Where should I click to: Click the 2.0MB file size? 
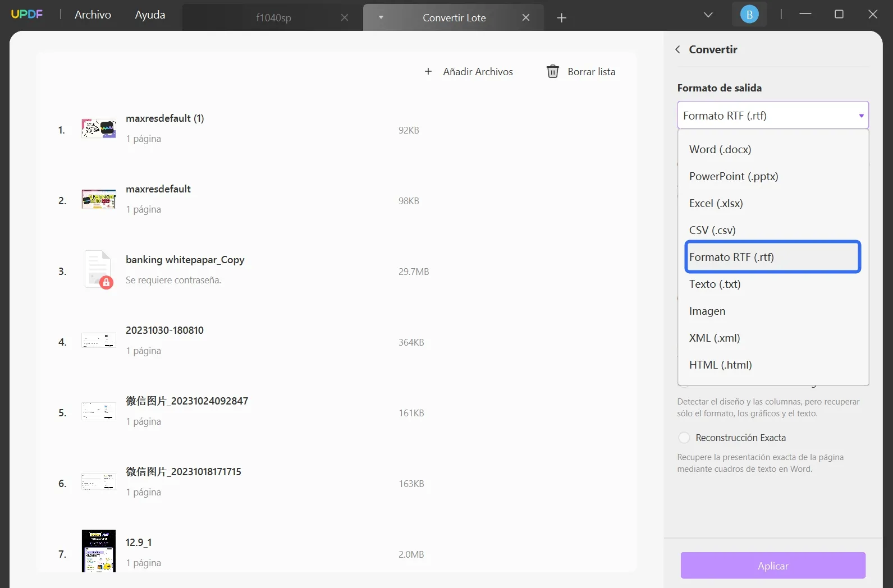coord(411,554)
